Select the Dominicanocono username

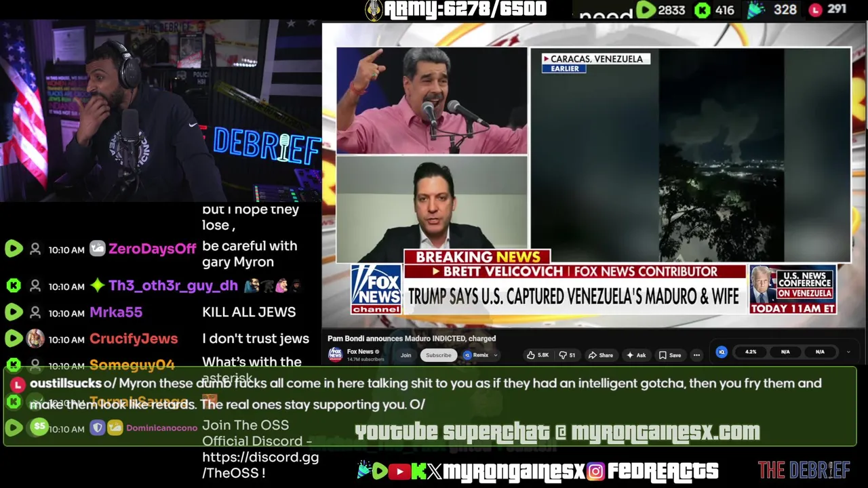[x=161, y=428]
